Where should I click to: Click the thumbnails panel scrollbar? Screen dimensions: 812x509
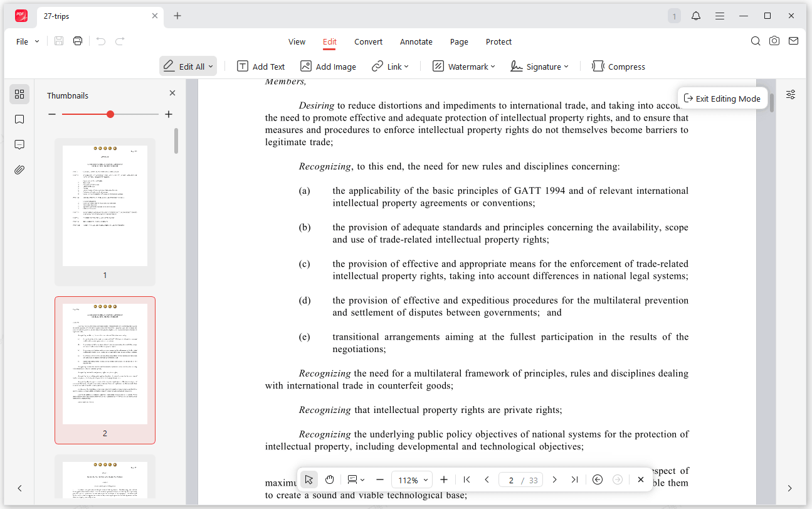click(176, 141)
